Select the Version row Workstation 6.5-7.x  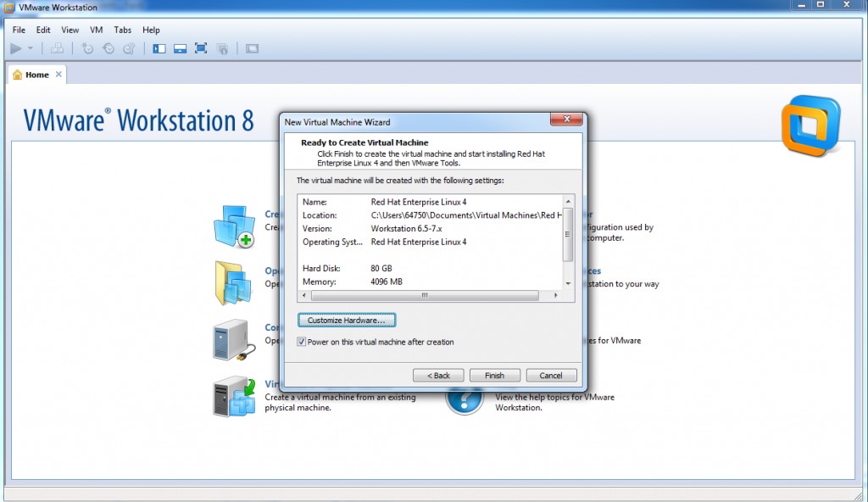[x=431, y=229]
